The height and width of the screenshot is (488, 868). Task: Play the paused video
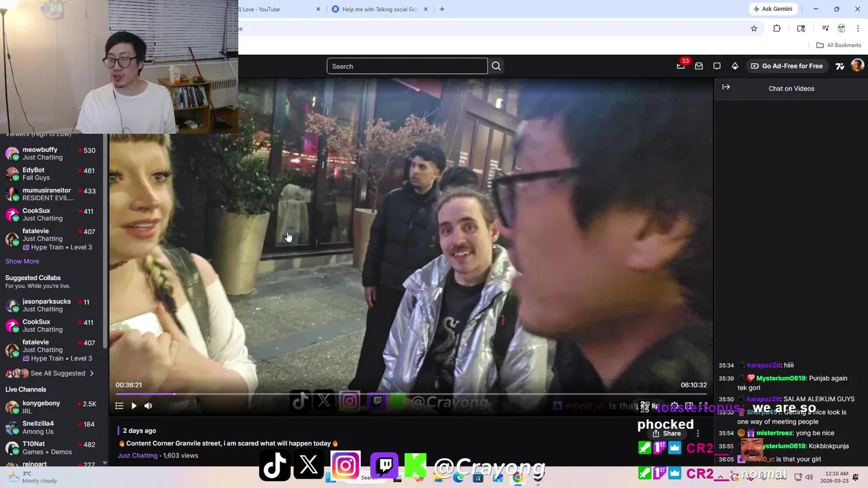pyautogui.click(x=134, y=405)
